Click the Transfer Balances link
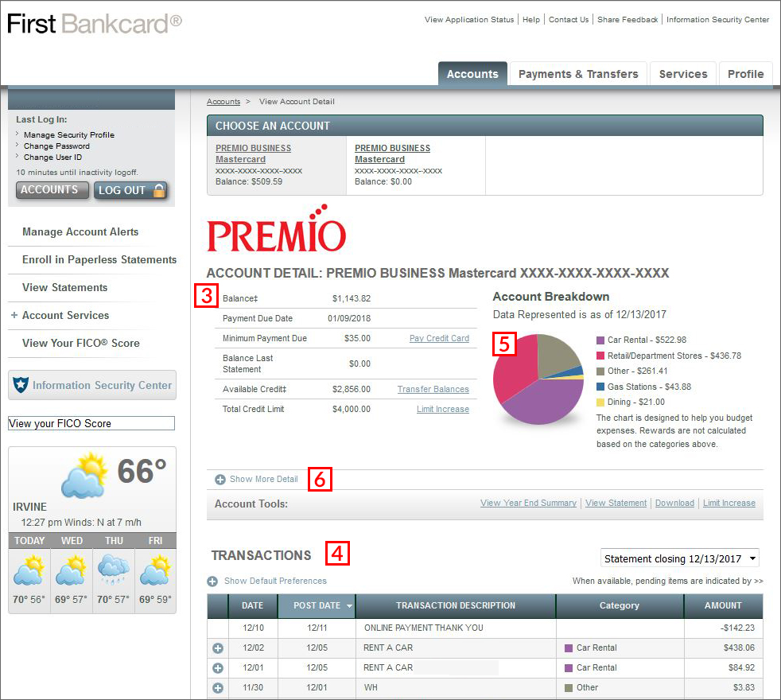 433,389
